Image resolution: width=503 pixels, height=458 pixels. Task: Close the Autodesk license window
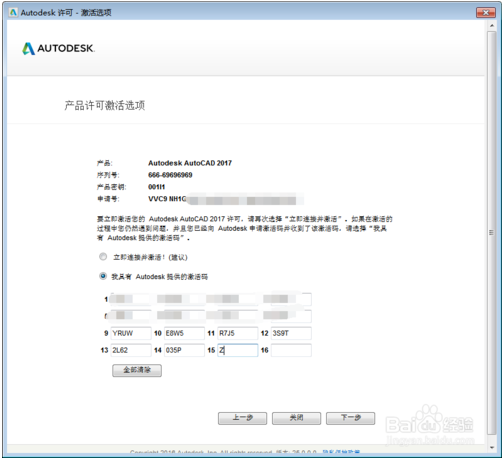486,12
